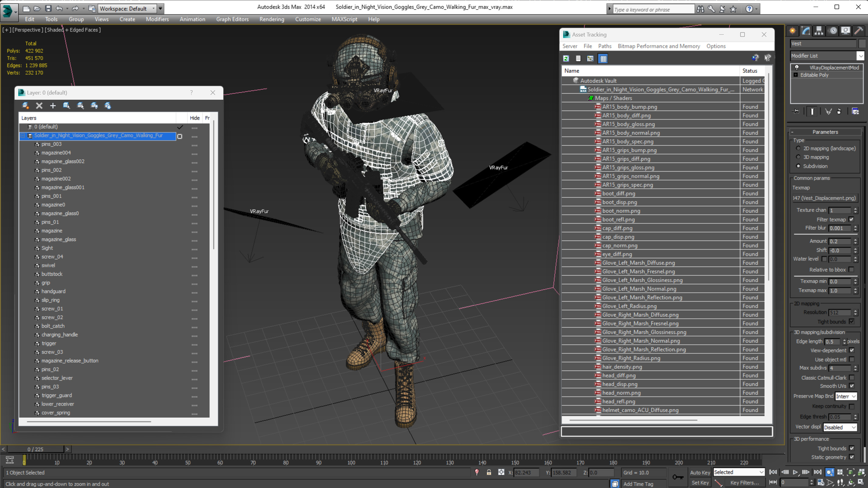Image resolution: width=868 pixels, height=488 pixels.
Task: Click the Set Keys large key icon
Action: pyautogui.click(x=678, y=477)
